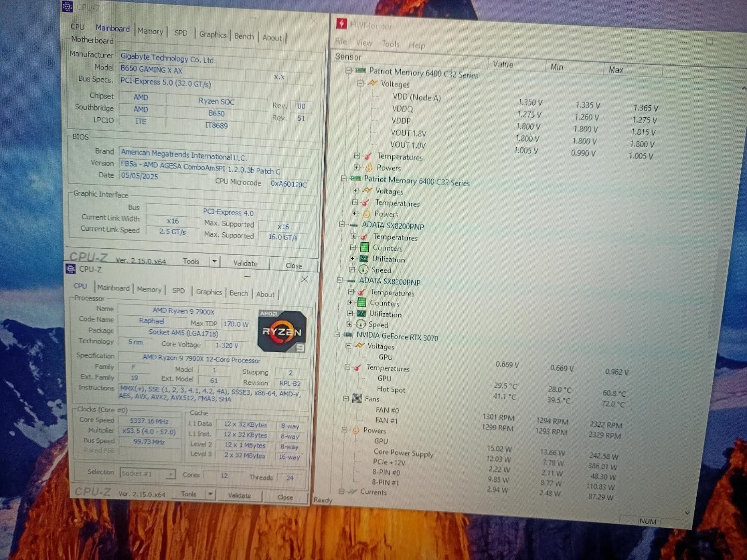The image size is (747, 560).
Task: Collapse Voltages under first Patriot Memory
Action: [x=360, y=83]
